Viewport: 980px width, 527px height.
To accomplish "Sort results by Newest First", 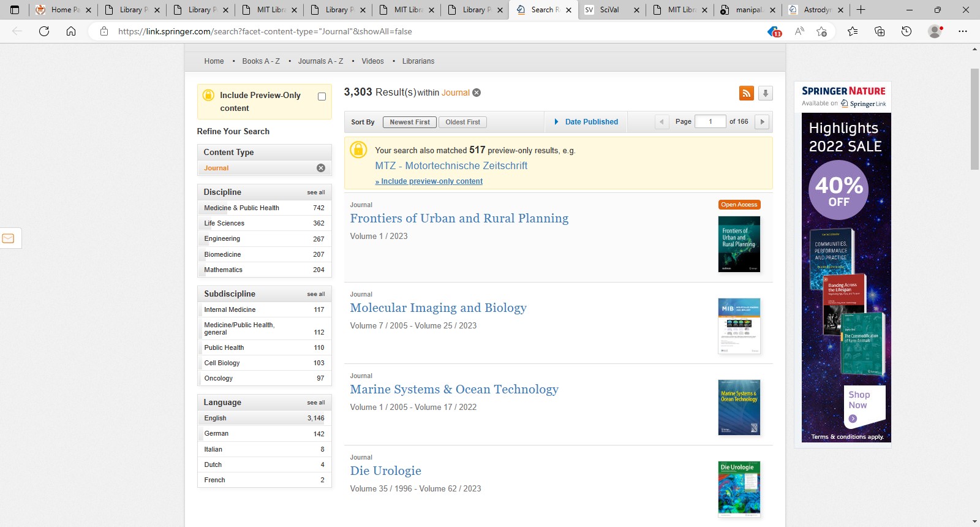I will 410,122.
